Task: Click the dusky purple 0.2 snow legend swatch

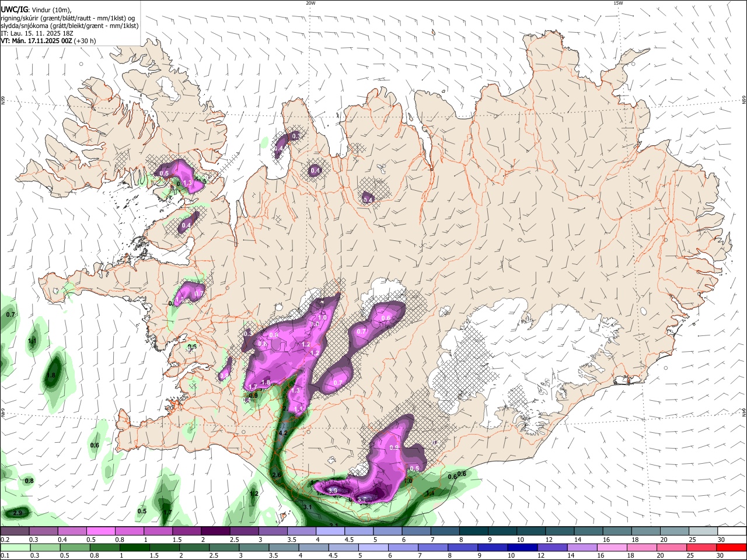Action: click(15, 531)
